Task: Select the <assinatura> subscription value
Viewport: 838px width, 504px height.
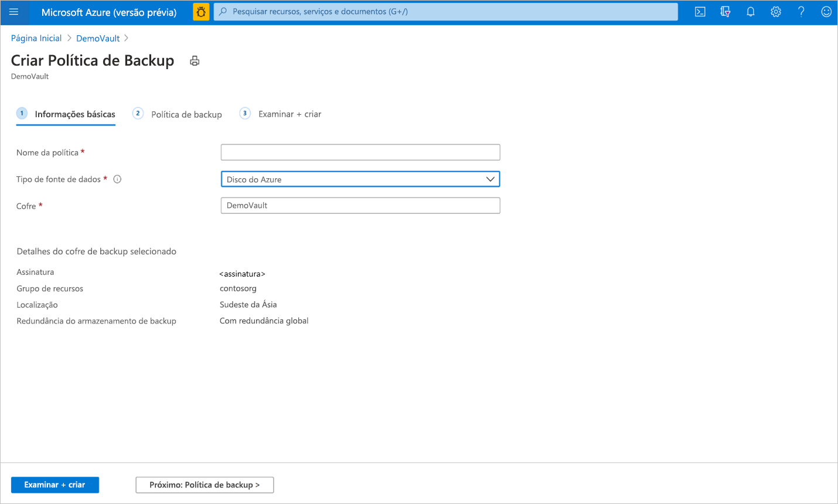Action: pos(243,274)
